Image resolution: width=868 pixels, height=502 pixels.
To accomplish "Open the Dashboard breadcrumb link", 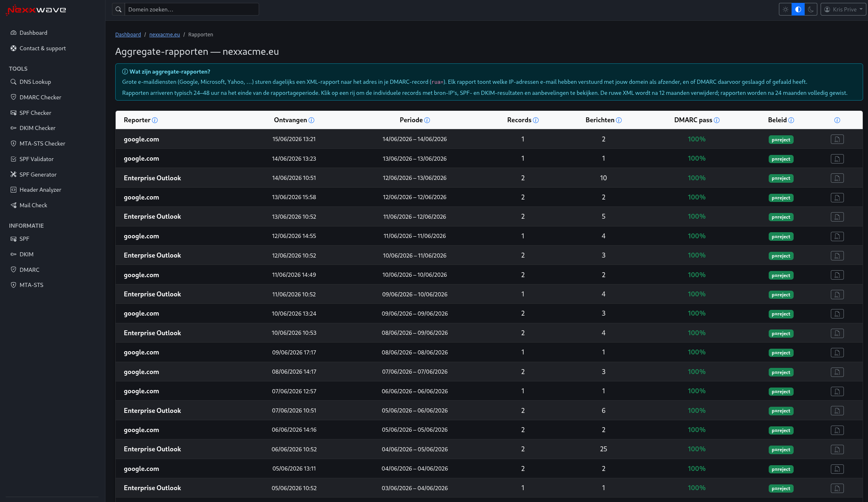I will (x=128, y=34).
